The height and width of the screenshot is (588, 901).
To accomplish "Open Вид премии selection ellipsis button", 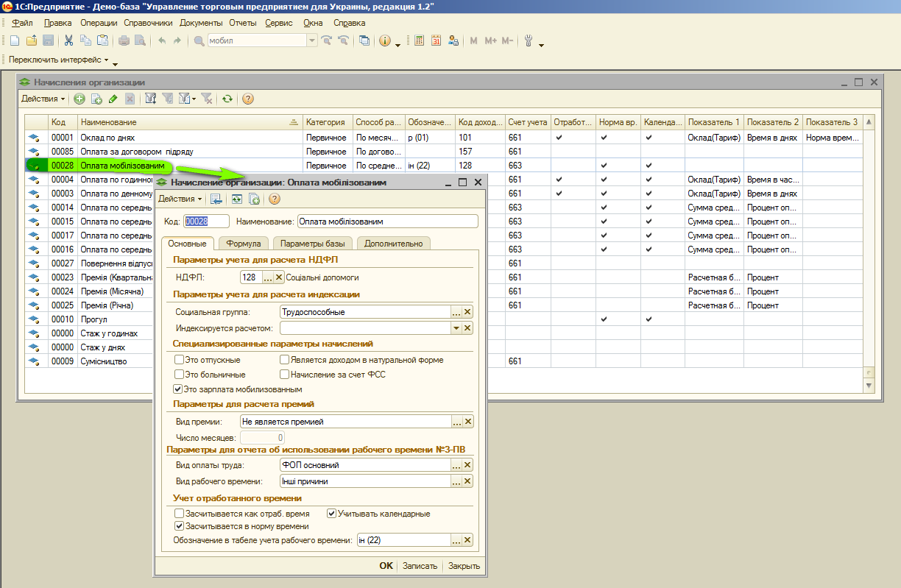I will [x=456, y=422].
